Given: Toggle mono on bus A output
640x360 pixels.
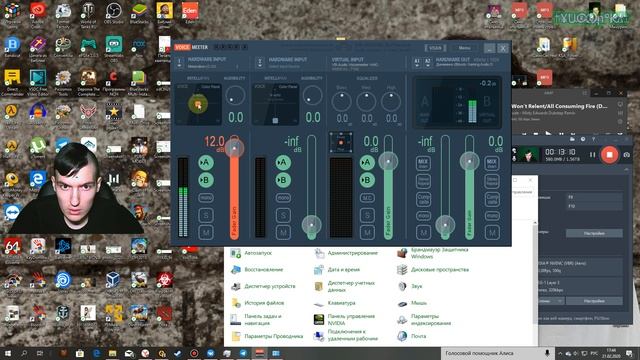Looking at the screenshot, I should (423, 216).
